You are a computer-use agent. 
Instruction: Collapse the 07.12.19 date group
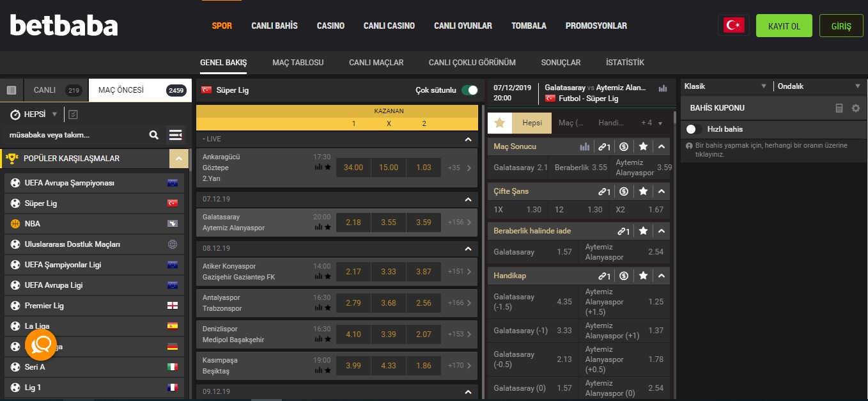[x=468, y=200]
